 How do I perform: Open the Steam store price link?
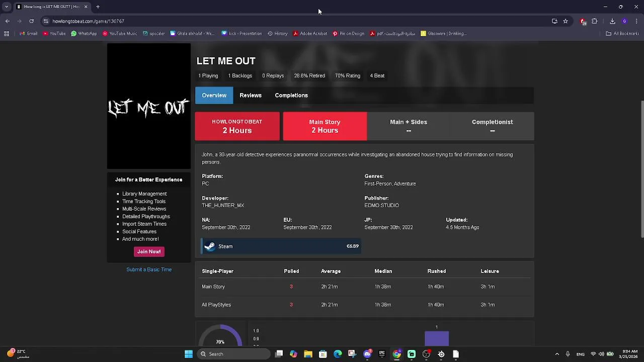(x=281, y=246)
